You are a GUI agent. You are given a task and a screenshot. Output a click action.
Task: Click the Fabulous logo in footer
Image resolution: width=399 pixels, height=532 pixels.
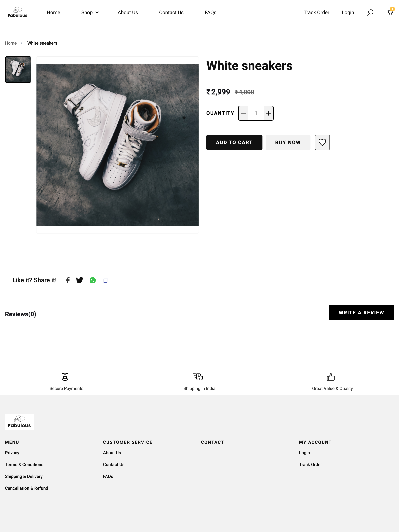tap(19, 422)
